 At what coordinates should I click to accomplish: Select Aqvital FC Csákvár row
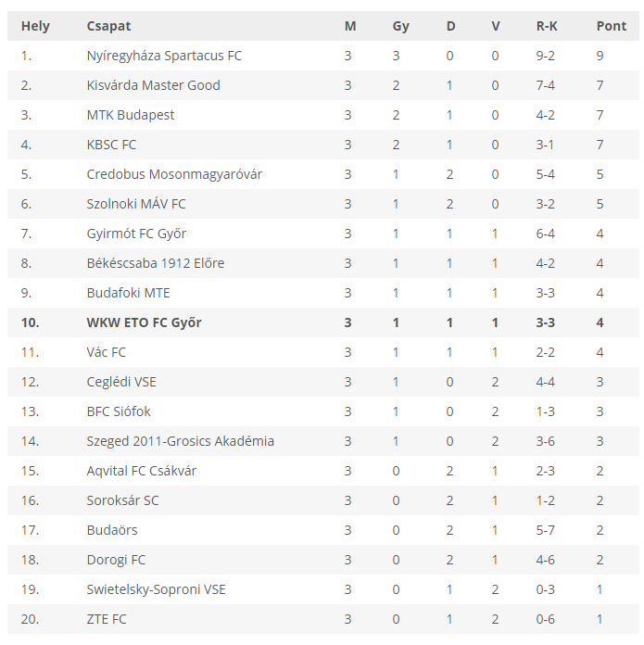[x=323, y=471]
